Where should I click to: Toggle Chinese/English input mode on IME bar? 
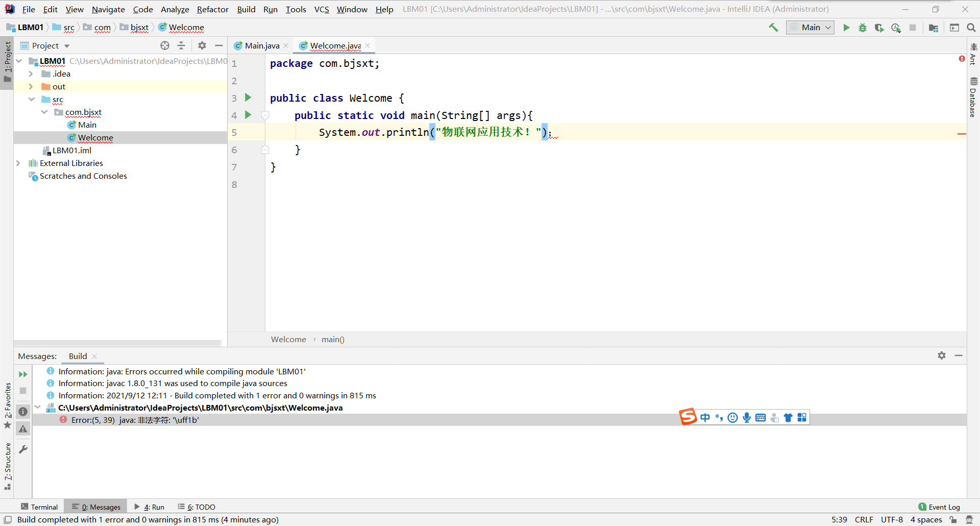705,418
